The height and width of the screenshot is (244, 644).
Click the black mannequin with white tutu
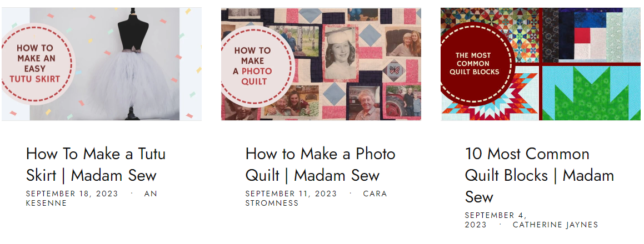pos(133,65)
